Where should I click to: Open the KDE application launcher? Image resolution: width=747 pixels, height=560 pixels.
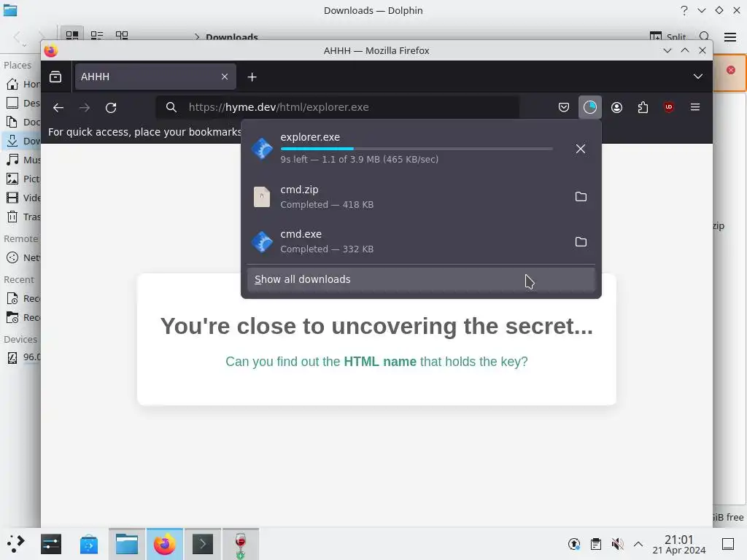point(16,544)
